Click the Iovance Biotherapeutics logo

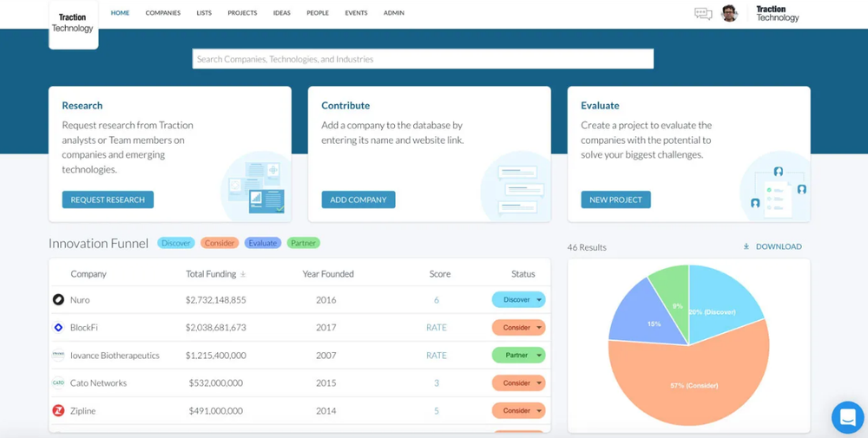[58, 355]
